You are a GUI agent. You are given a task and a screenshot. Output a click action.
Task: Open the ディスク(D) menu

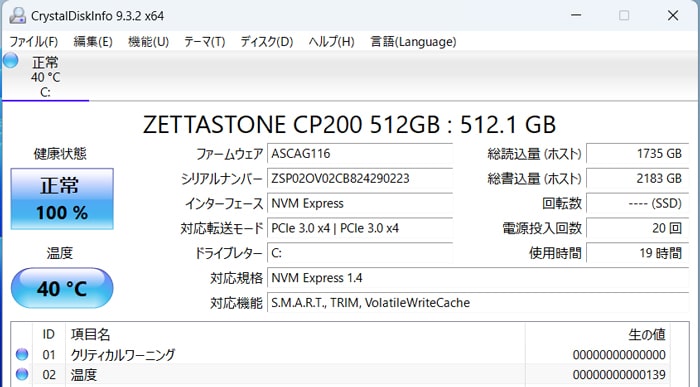(267, 42)
